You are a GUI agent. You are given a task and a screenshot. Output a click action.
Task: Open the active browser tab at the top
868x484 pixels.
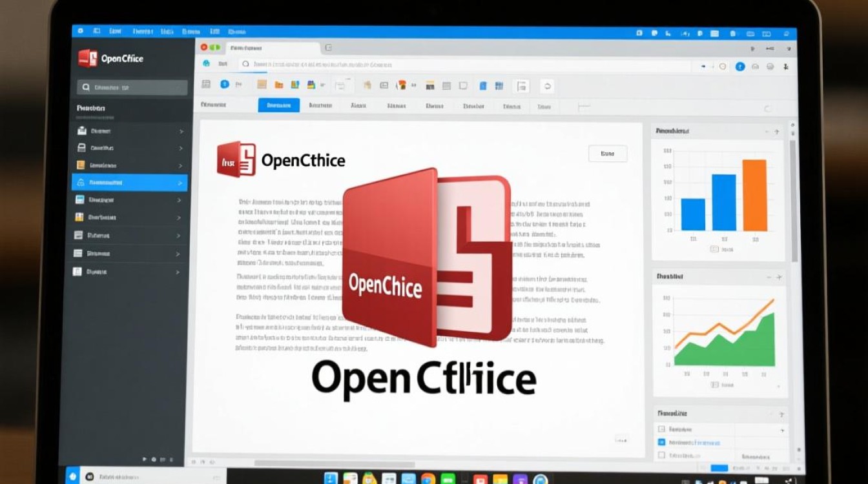[x=271, y=47]
